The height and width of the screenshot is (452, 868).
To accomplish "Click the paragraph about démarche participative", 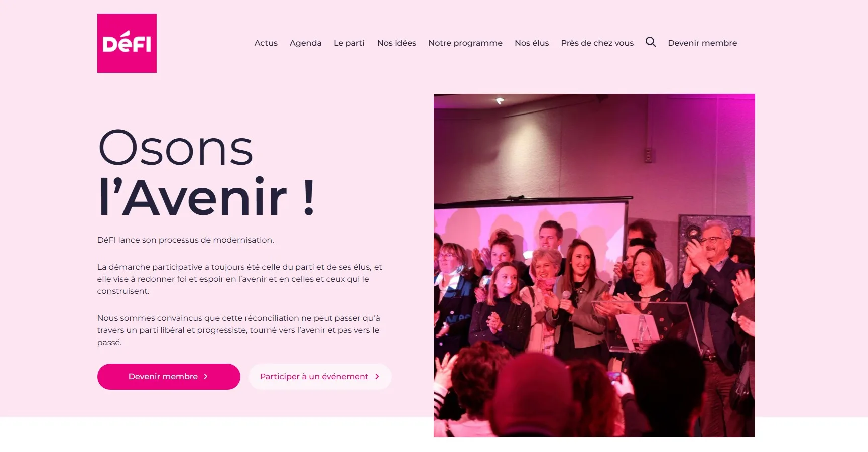I will point(240,279).
